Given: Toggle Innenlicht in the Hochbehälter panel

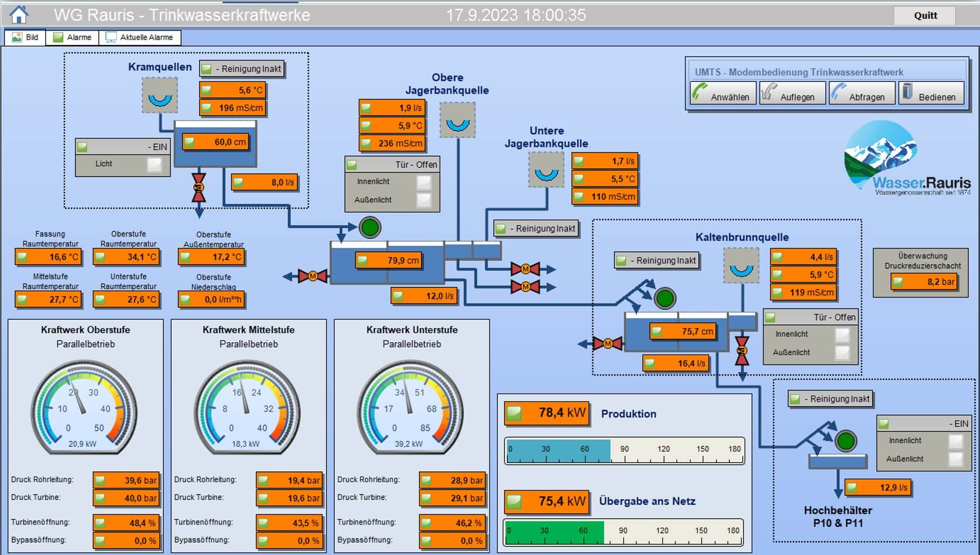Looking at the screenshot, I should pyautogui.click(x=955, y=441).
